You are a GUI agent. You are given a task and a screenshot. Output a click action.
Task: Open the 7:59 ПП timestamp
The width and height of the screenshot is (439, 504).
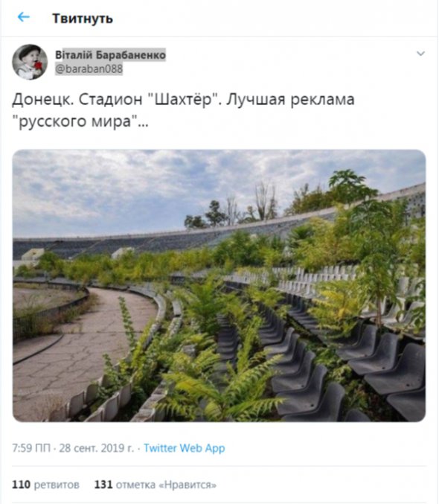pos(31,447)
